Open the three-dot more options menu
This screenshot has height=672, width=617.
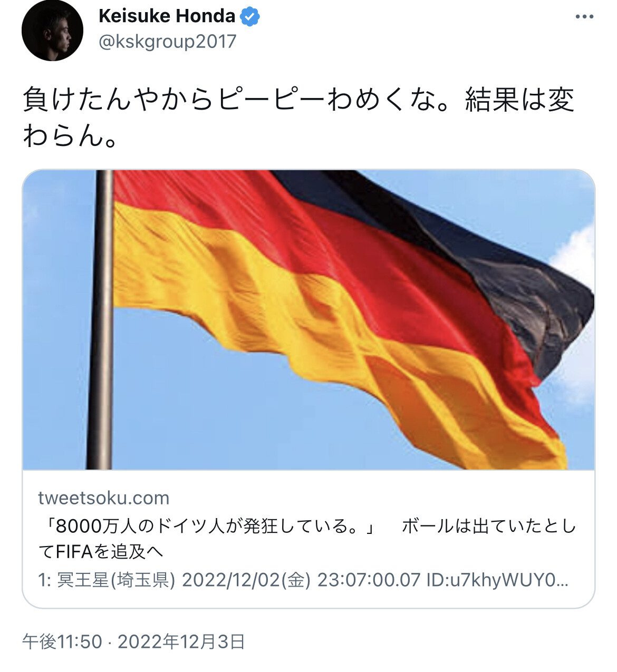click(x=584, y=17)
